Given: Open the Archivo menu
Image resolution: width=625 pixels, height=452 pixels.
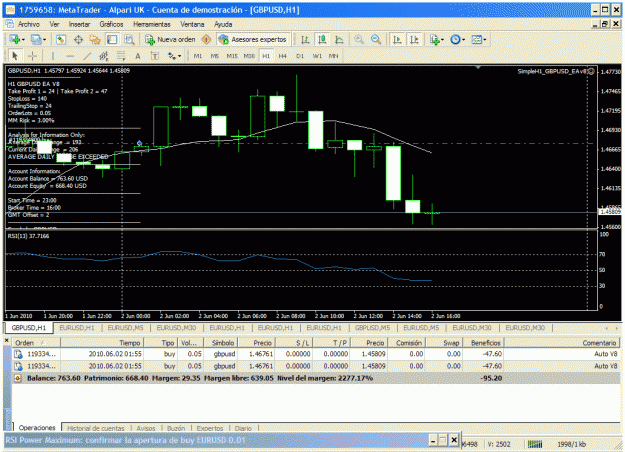Looking at the screenshot, I should click(x=29, y=24).
